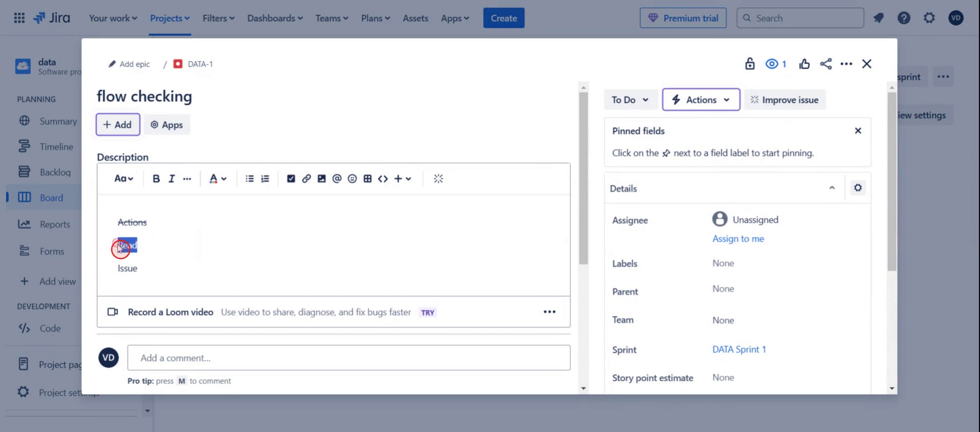Open the text color picker
Image resolution: width=980 pixels, height=432 pixels.
218,179
